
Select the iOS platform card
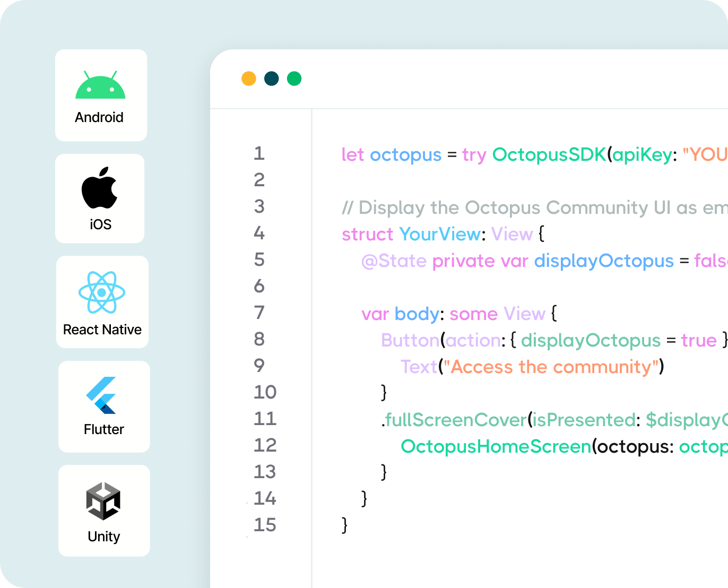(x=100, y=198)
